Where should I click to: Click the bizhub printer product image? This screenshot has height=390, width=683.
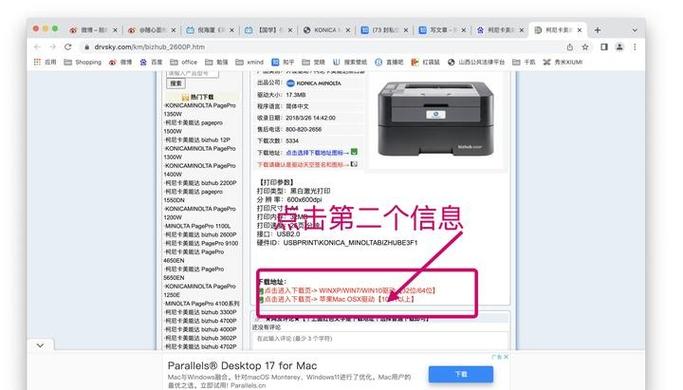tap(436, 118)
